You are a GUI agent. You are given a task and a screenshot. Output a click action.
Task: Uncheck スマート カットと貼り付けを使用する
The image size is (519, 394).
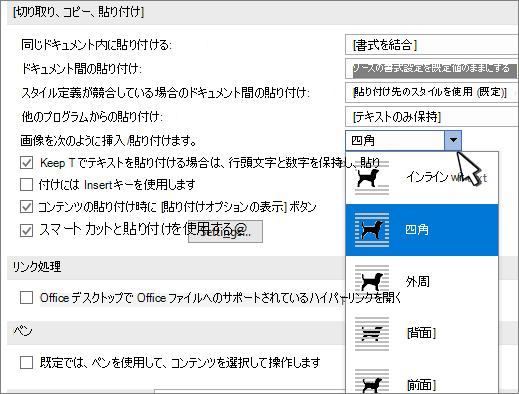(26, 230)
